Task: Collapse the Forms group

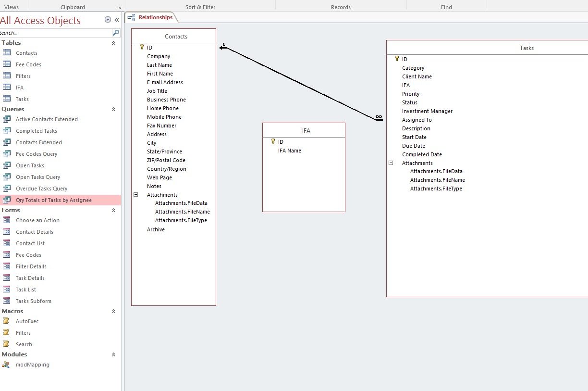Action: point(114,210)
